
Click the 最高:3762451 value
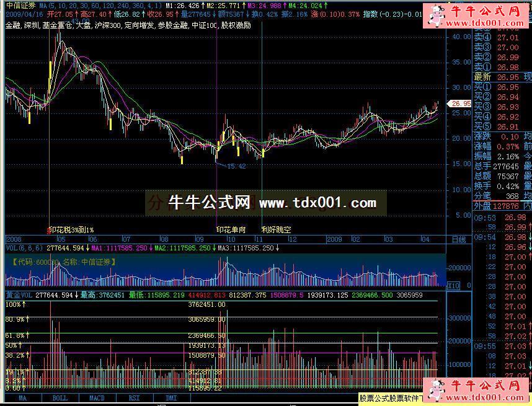[102, 295]
